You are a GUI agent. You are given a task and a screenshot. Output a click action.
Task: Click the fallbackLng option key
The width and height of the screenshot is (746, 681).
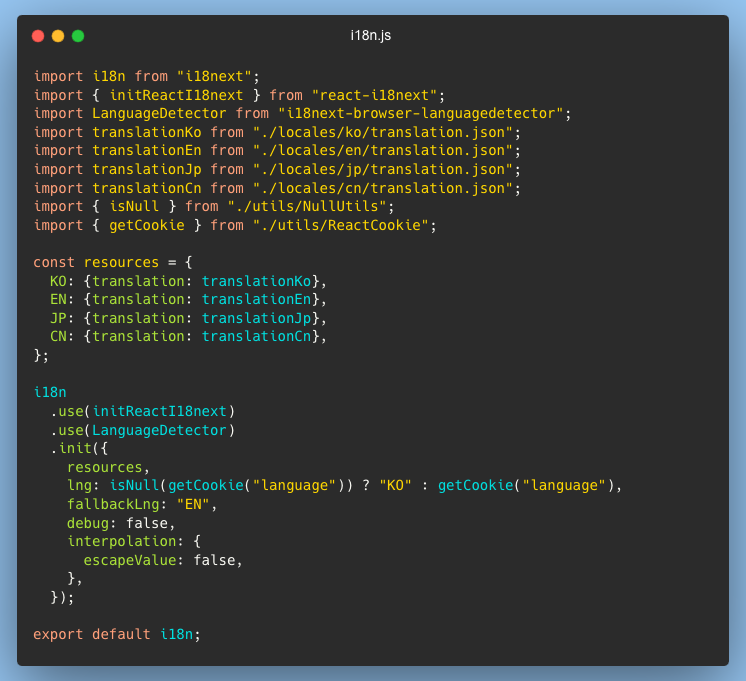click(x=113, y=504)
